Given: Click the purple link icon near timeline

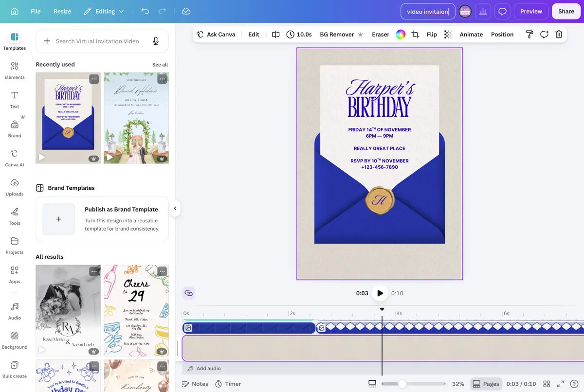Looking at the screenshot, I should [189, 293].
